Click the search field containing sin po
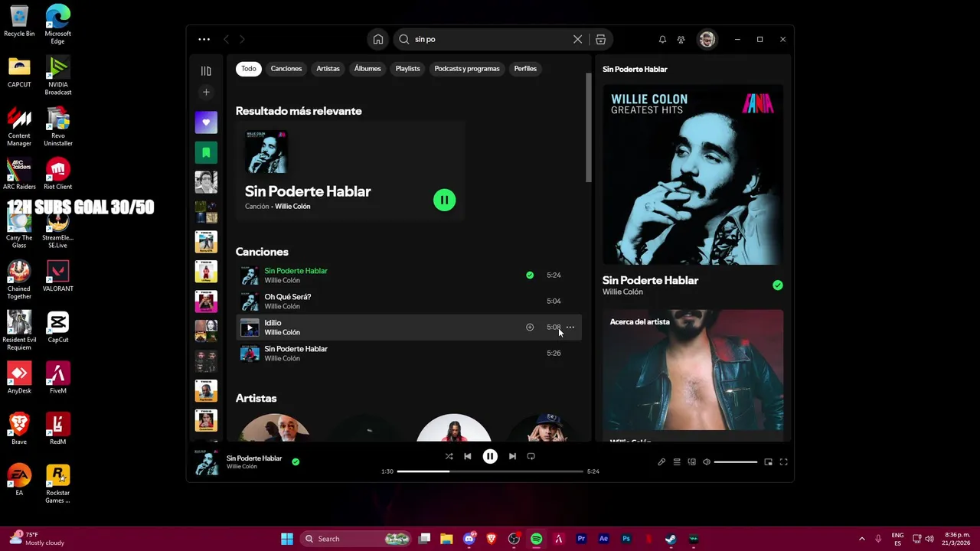The height and width of the screenshot is (551, 980). click(x=490, y=39)
